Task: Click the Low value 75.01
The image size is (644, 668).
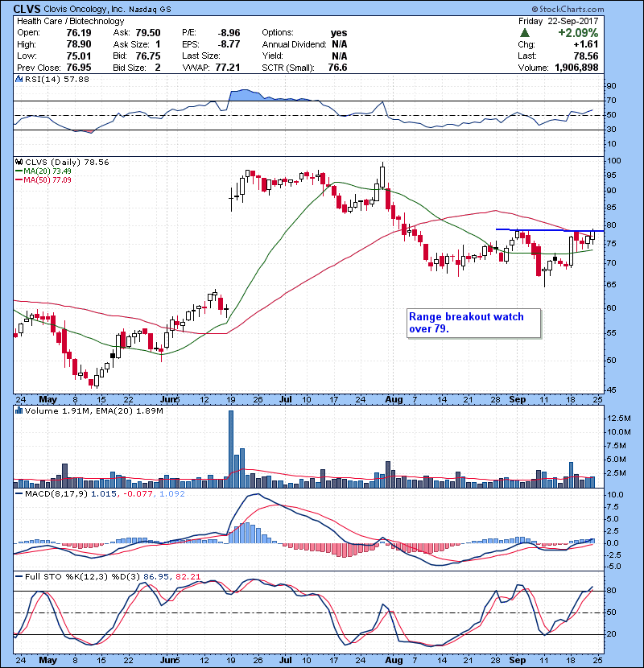Action: [x=79, y=56]
